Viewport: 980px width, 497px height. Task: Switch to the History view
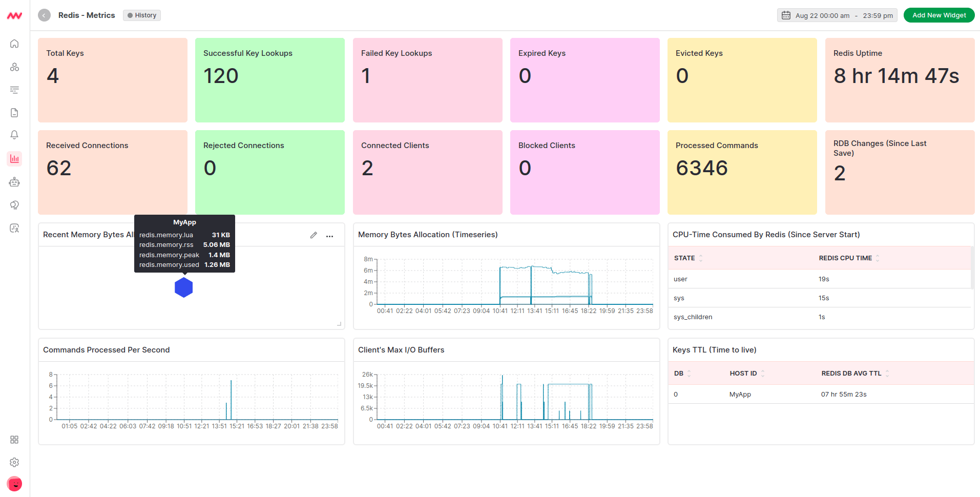click(x=142, y=15)
